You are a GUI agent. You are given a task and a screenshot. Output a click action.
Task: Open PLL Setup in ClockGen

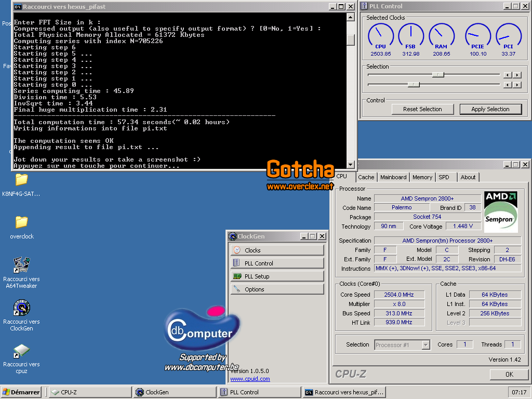point(277,276)
